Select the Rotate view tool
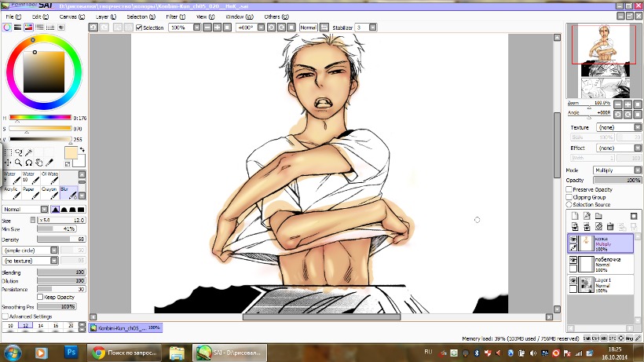The width and height of the screenshot is (644, 362). click(x=29, y=163)
